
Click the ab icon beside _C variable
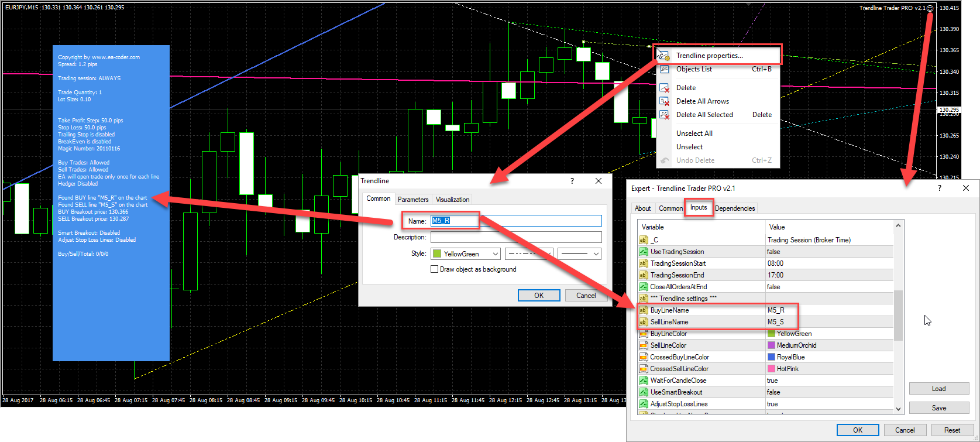pos(644,240)
